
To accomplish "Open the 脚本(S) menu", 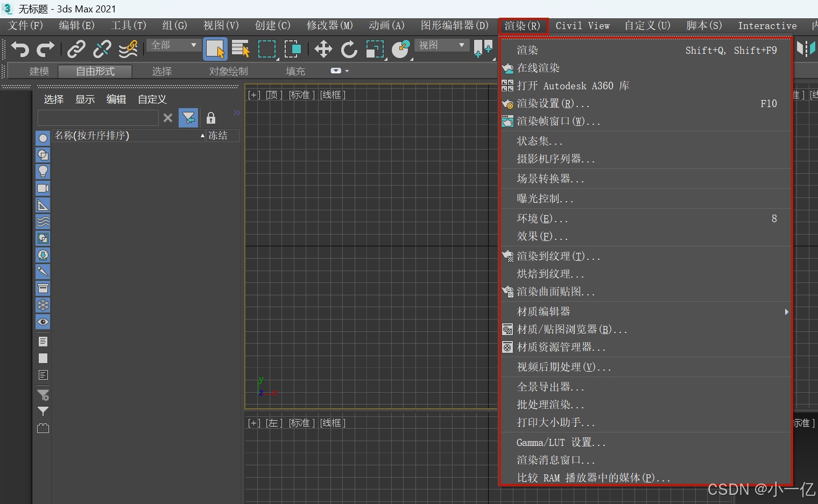I will click(x=704, y=25).
